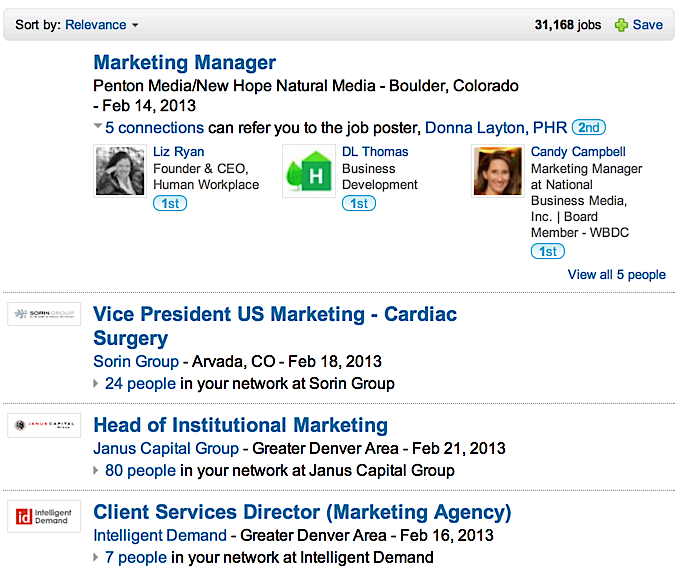The height and width of the screenshot is (577, 680).
Task: Open the 80 people link
Action: point(140,470)
